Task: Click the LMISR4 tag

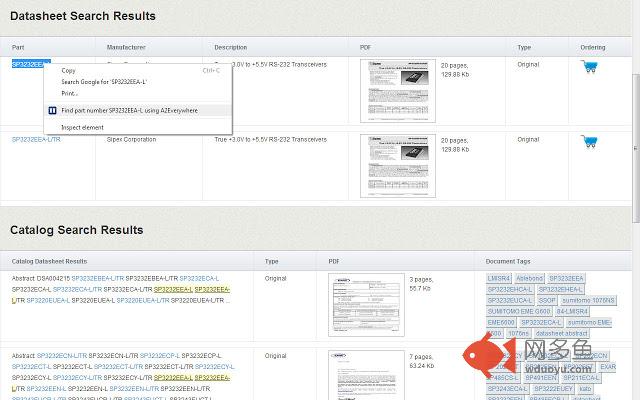Action: click(x=499, y=278)
